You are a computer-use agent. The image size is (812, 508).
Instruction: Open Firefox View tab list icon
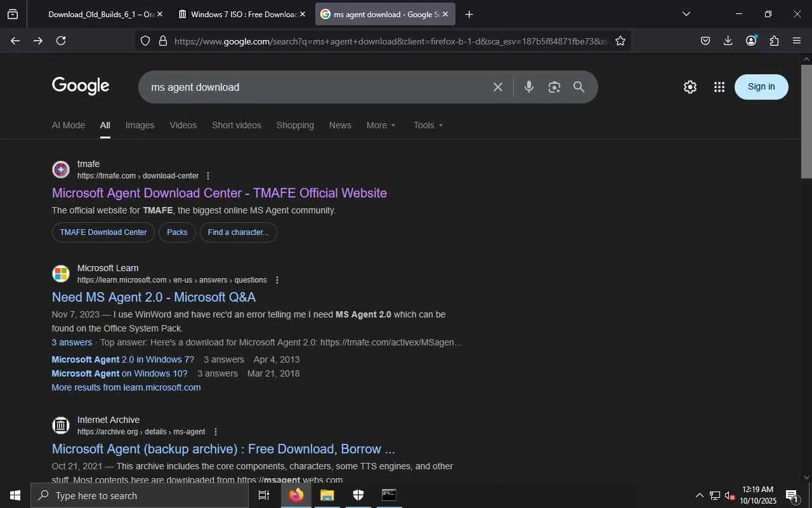click(13, 14)
